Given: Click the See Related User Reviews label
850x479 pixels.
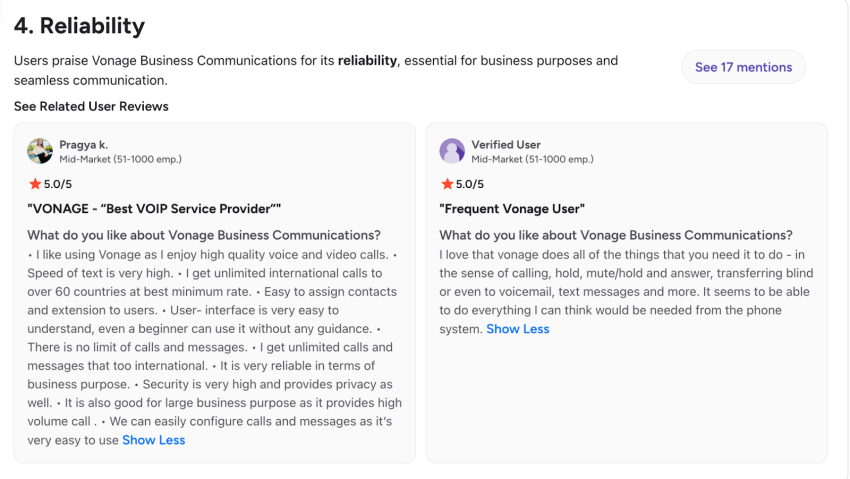Looking at the screenshot, I should (91, 106).
